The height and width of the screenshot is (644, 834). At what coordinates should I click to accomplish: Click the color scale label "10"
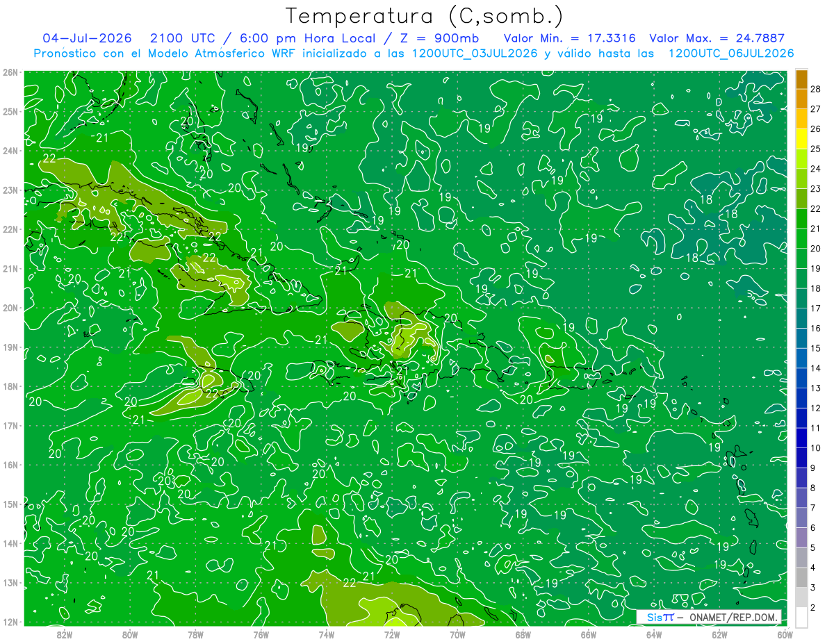pyautogui.click(x=816, y=448)
